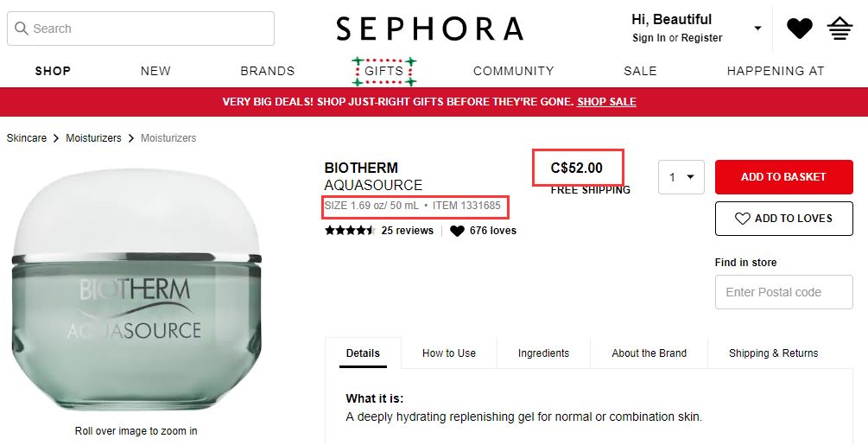Click the Sephora logo

click(x=430, y=29)
